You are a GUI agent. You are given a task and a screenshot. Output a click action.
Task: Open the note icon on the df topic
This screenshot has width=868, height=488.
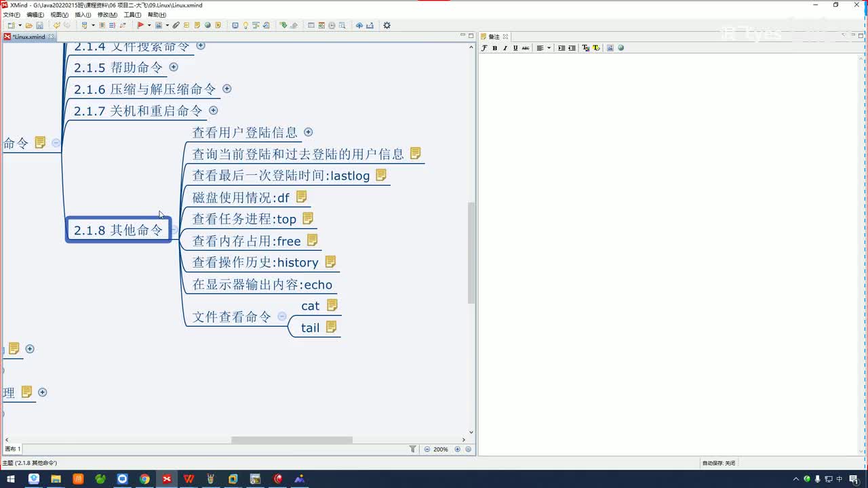coord(302,197)
